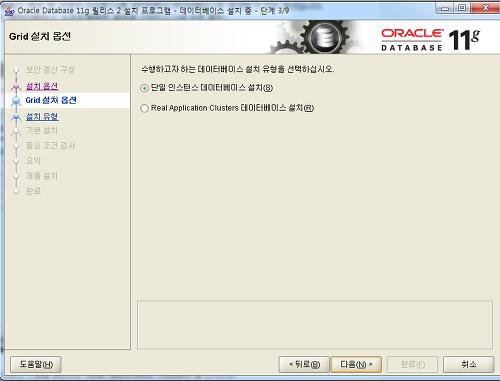The height and width of the screenshot is (381, 500).
Task: Cancel installation with 취소 button
Action: (x=468, y=364)
